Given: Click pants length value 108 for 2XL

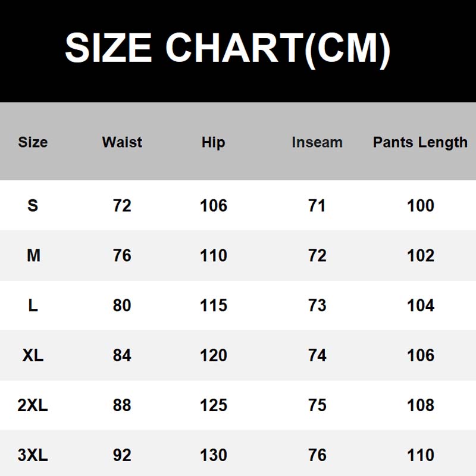Looking at the screenshot, I should 421,405.
